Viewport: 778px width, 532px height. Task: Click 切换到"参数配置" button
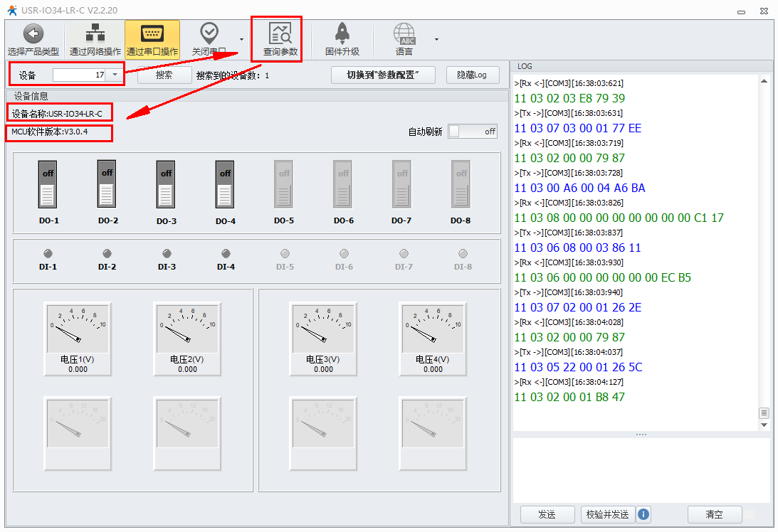[382, 75]
